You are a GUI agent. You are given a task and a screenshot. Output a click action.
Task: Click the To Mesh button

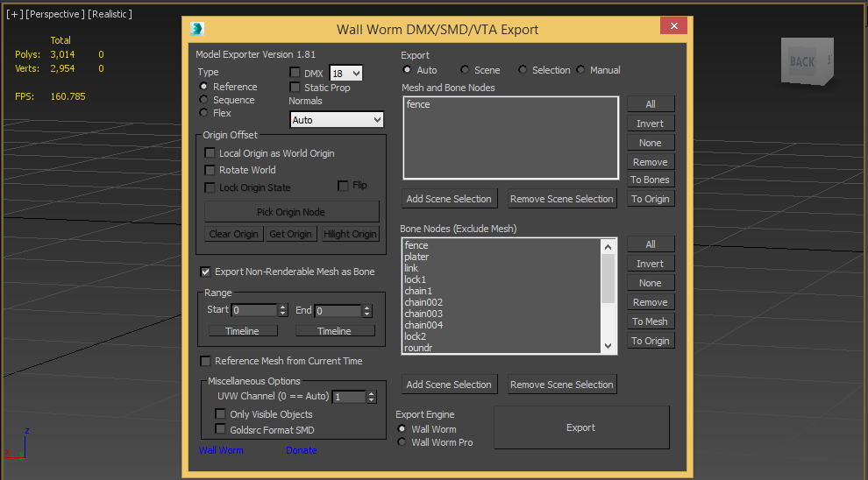651,321
